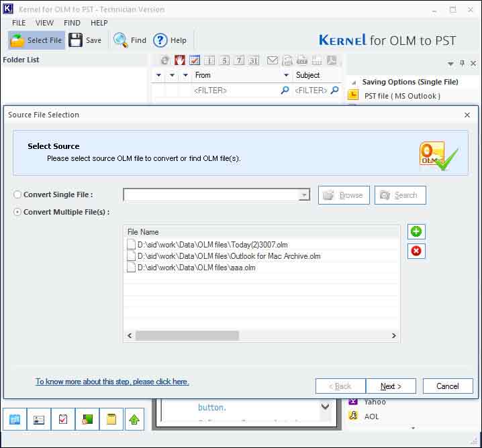
Task: Open the dropdown arrow left of From
Action: pos(185,75)
